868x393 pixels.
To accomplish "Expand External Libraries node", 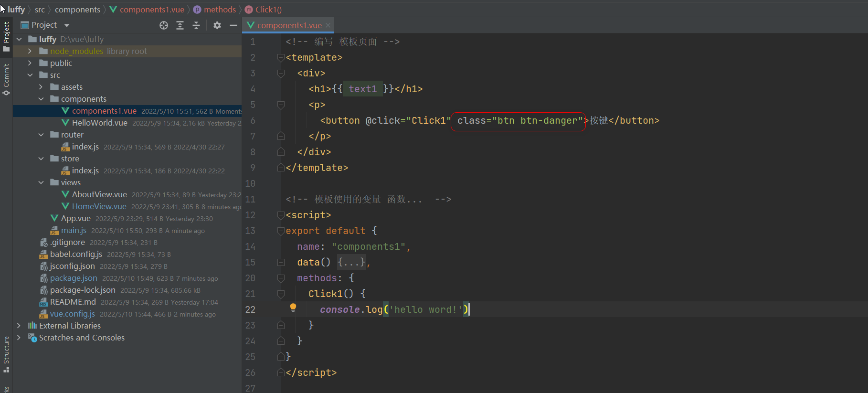I will click(19, 326).
